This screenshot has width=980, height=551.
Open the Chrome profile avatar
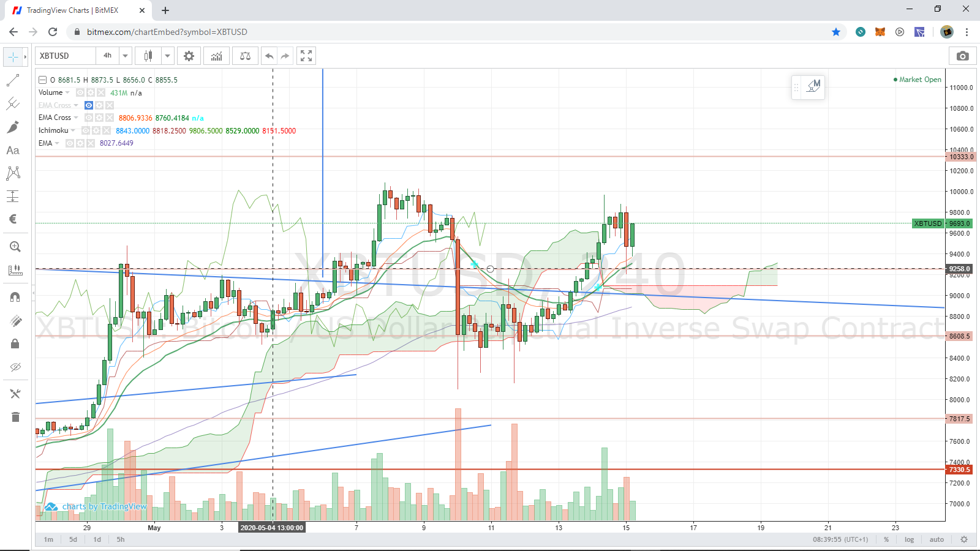947,32
